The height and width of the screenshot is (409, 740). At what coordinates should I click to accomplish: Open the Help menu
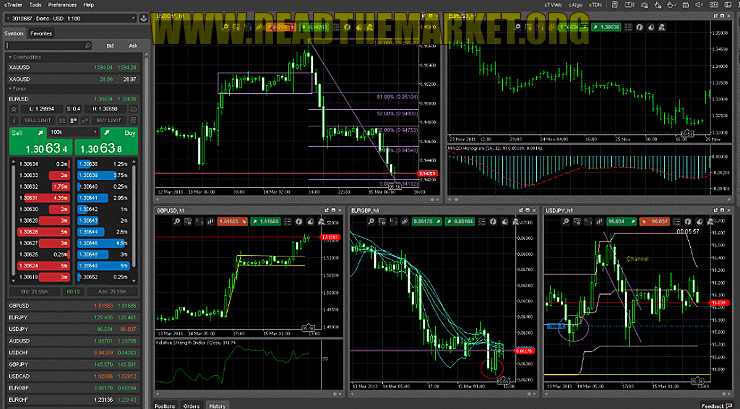pyautogui.click(x=89, y=5)
